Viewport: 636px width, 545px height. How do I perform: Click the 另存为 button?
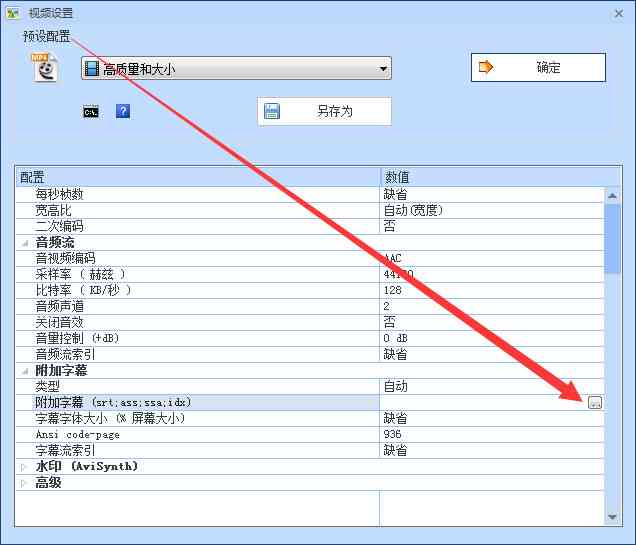tap(324, 111)
